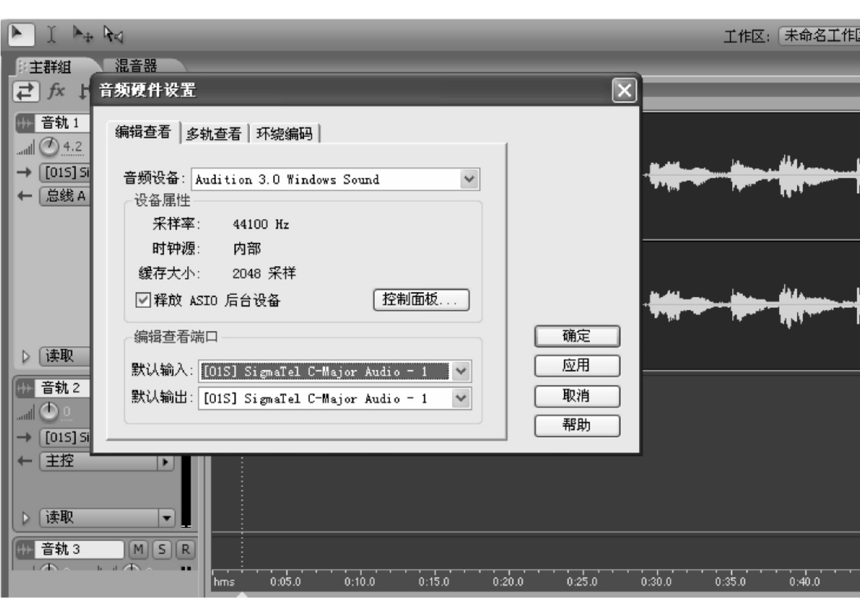Click the 2048 采样 buffer size value
The width and height of the screenshot is (860, 616).
pyautogui.click(x=264, y=273)
